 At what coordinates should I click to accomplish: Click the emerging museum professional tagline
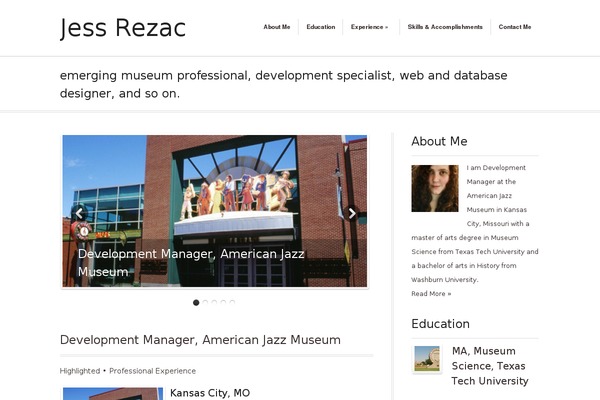click(284, 84)
